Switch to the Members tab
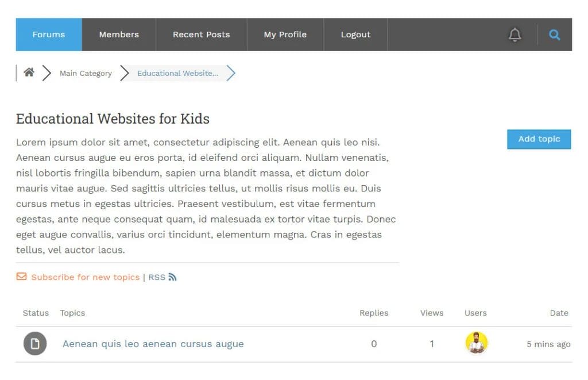 point(119,34)
